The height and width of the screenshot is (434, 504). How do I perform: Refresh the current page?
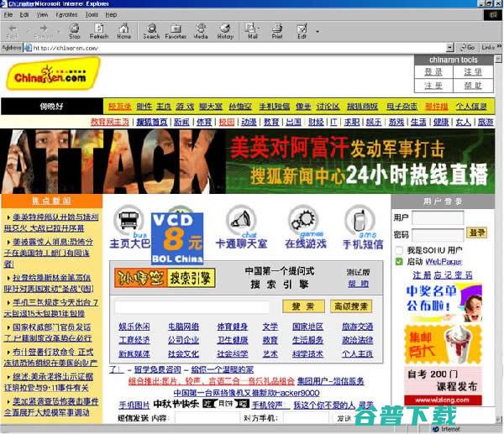click(98, 31)
